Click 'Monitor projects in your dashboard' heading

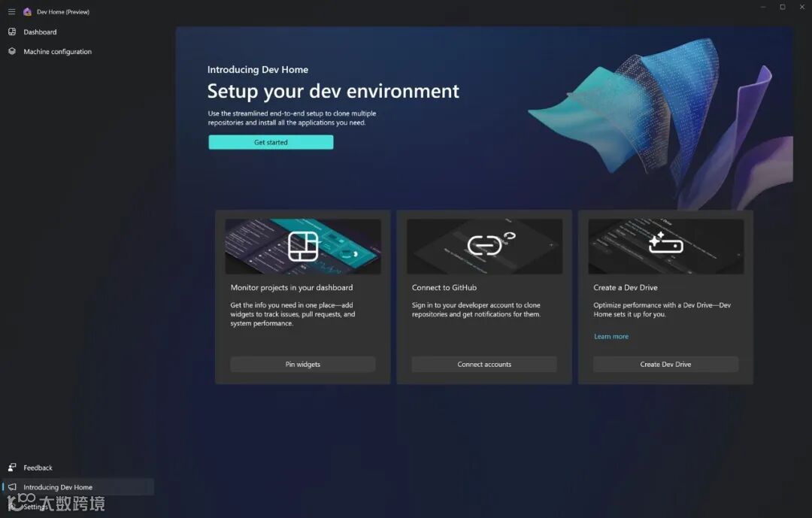click(292, 287)
